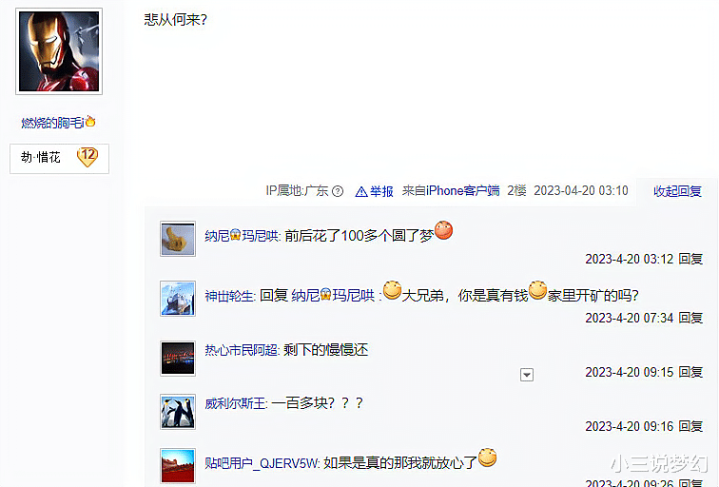Open the Iron Man avatar profile
Viewport: 719px width, 487px height.
click(x=59, y=51)
